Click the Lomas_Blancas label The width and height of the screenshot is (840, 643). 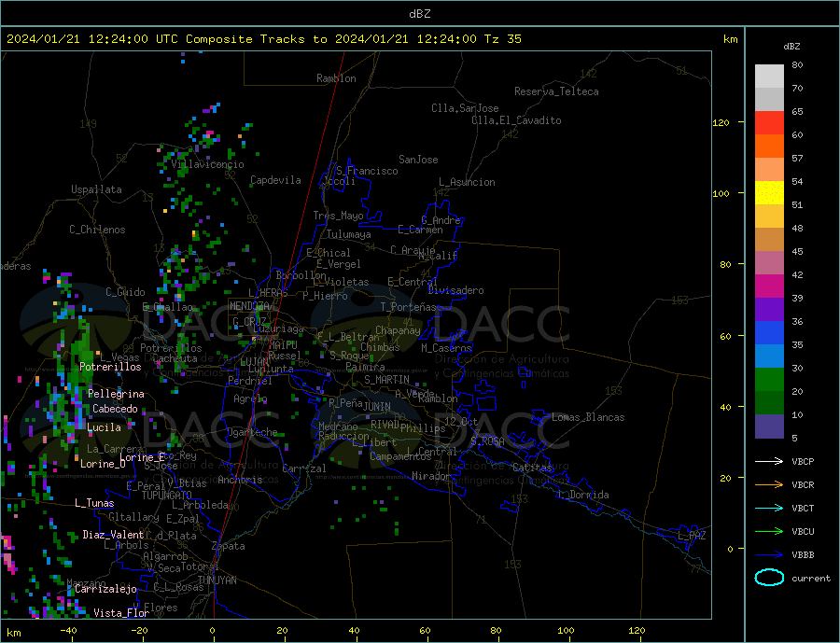point(588,417)
